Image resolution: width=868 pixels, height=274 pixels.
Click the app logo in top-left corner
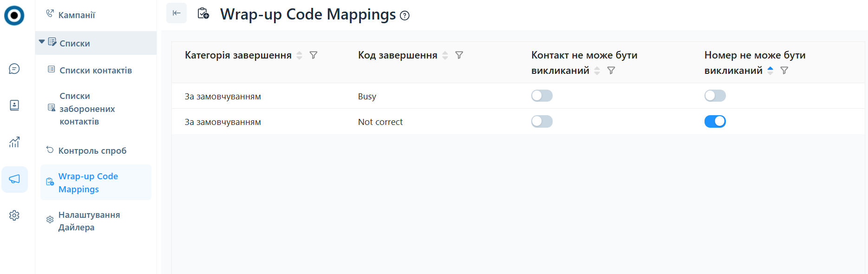click(x=14, y=15)
